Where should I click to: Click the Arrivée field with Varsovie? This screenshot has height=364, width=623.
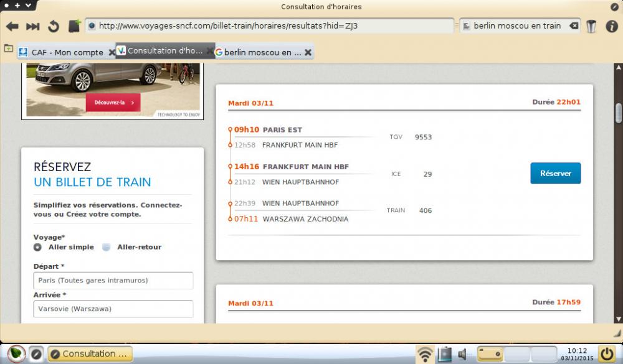click(113, 309)
